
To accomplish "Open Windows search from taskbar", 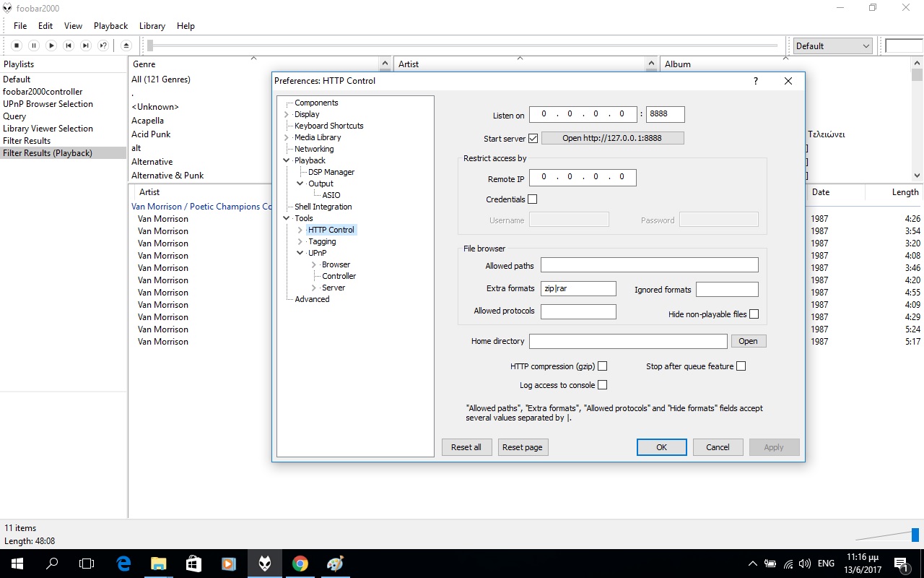I will tap(52, 564).
